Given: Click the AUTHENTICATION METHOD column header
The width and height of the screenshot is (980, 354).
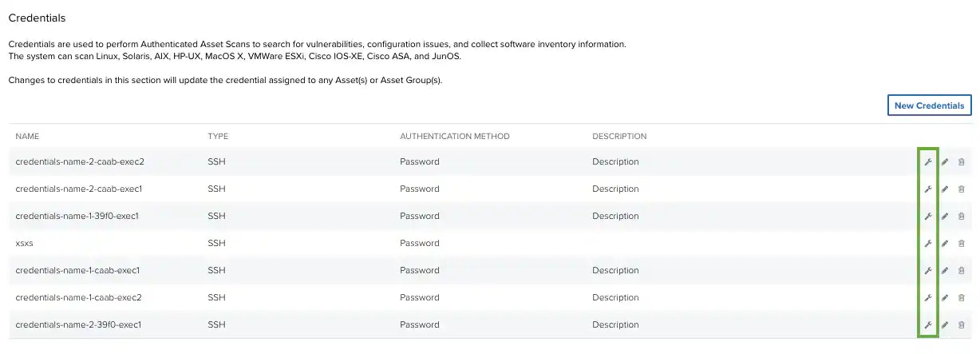Looking at the screenshot, I should 454,137.
